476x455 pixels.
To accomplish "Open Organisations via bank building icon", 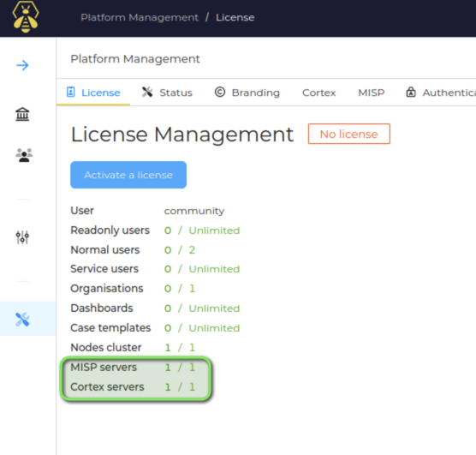I will [22, 115].
